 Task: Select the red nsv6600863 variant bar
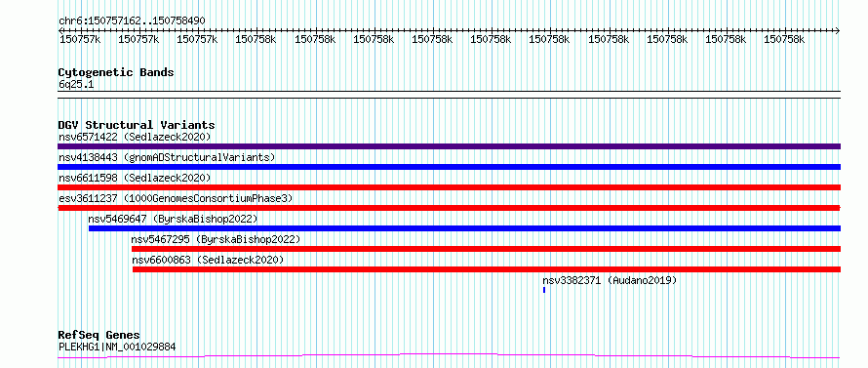point(487,269)
